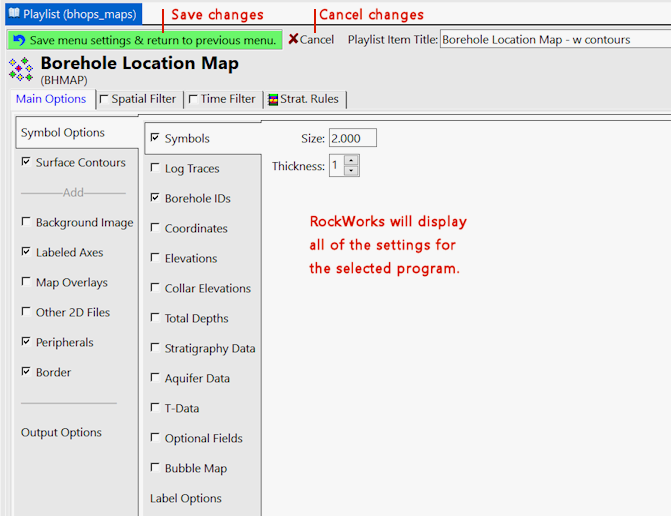Open the Spatial Filter tab

(x=142, y=99)
